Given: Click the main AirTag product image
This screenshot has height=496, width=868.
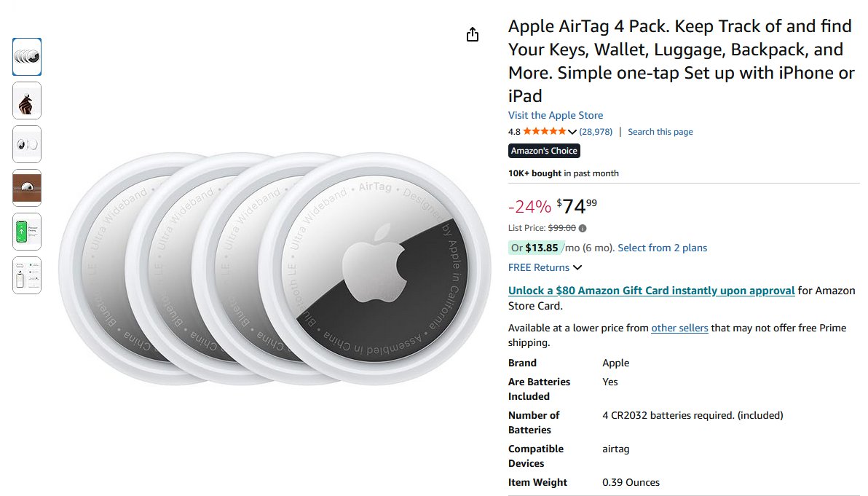Looking at the screenshot, I should [x=275, y=269].
